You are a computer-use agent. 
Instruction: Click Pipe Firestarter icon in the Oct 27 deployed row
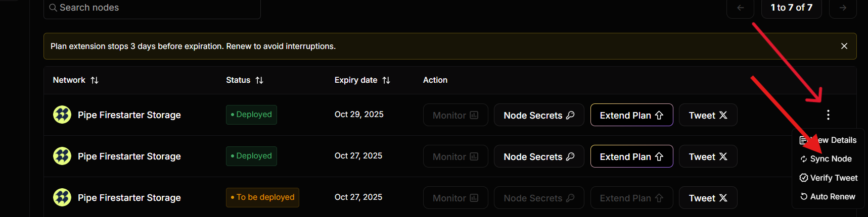pyautogui.click(x=62, y=156)
